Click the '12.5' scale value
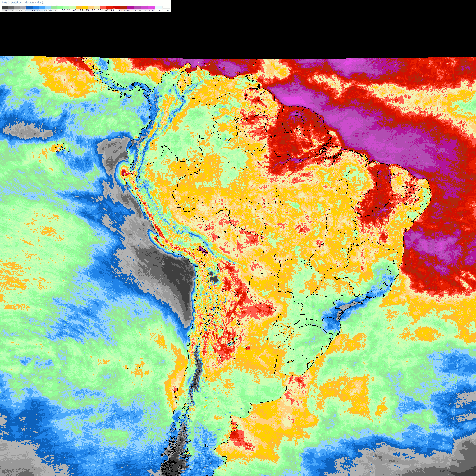Viewport: 476px width, 476px height. (x=161, y=10)
